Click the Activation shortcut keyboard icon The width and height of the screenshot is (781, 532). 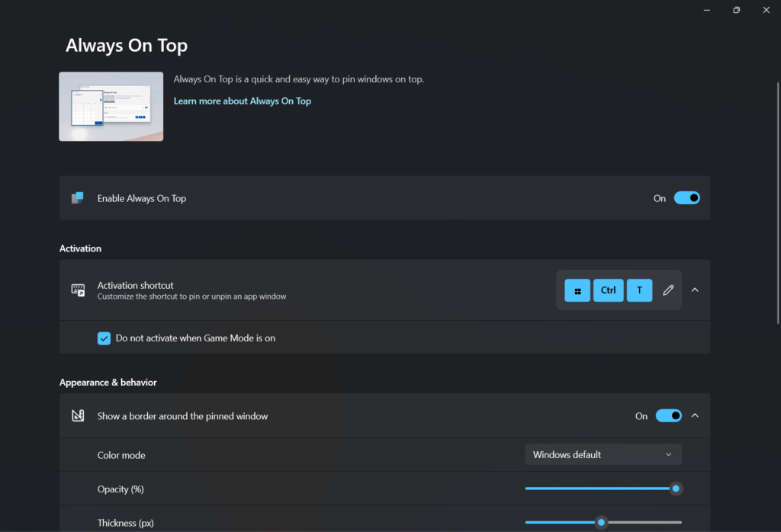78,290
